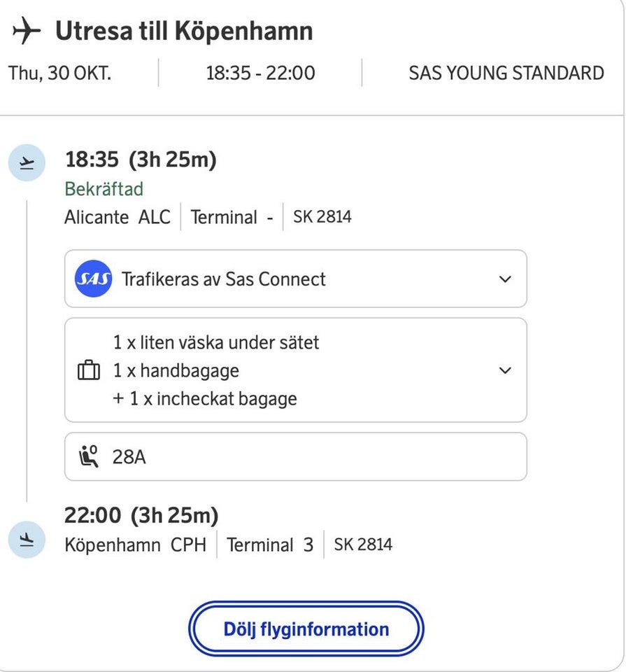Expand the Trafikeras av Sas Connect chevron

(x=505, y=279)
